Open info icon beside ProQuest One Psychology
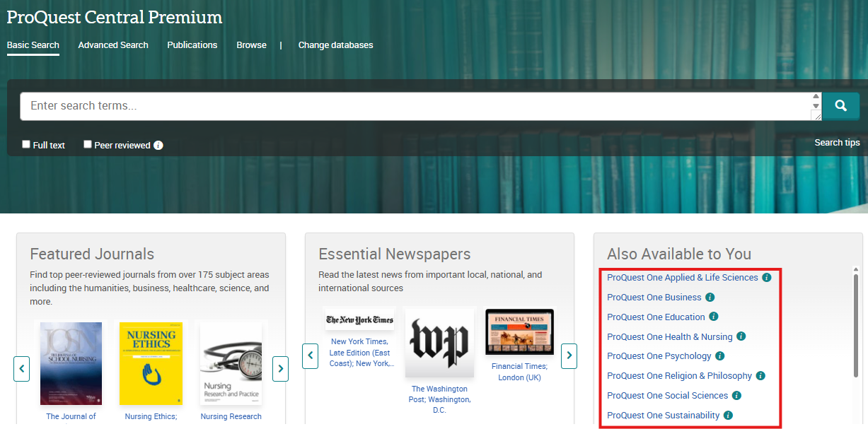Screen dimensions: 868x429 720,356
